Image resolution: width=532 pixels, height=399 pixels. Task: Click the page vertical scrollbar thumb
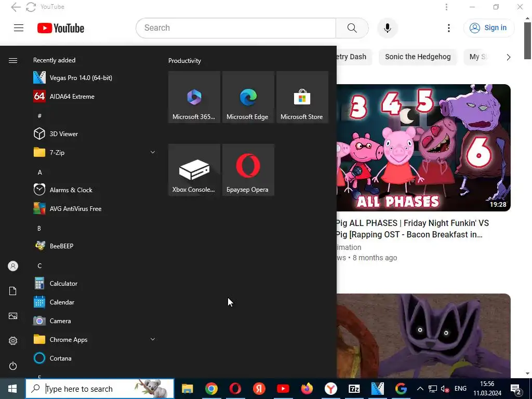pos(527,41)
